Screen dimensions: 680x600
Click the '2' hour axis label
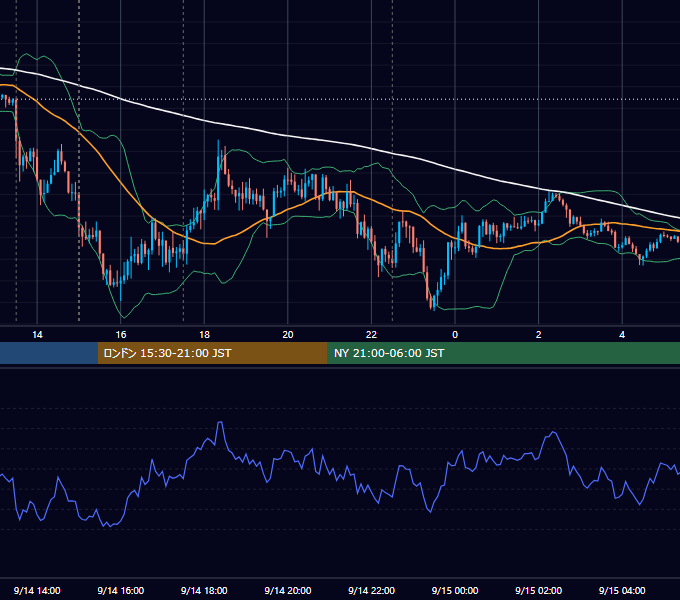tap(539, 335)
